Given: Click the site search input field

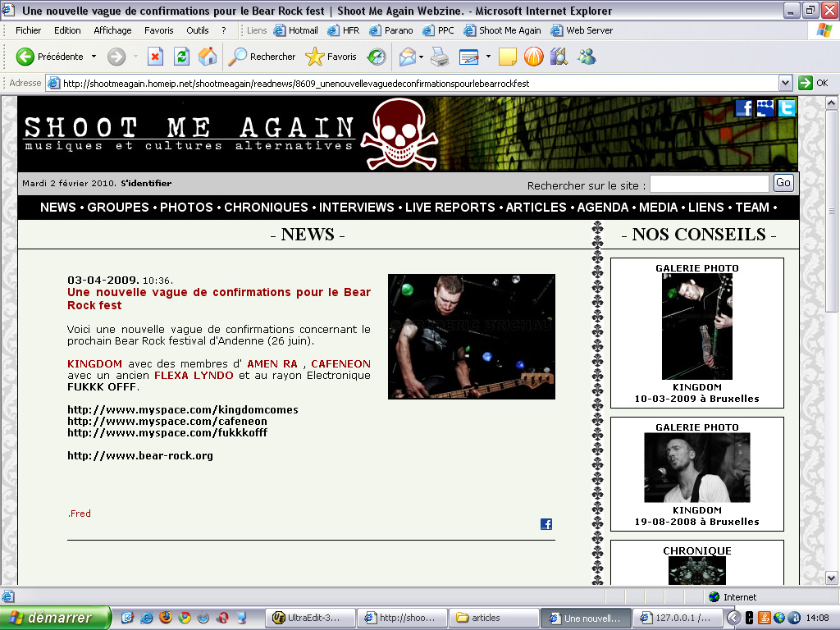Looking at the screenshot, I should tap(710, 184).
